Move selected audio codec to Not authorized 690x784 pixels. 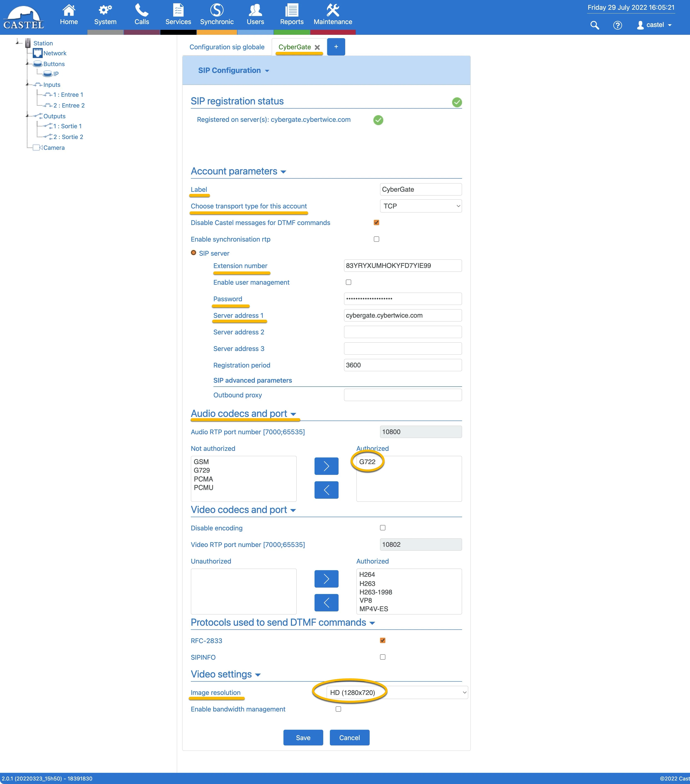pos(326,490)
